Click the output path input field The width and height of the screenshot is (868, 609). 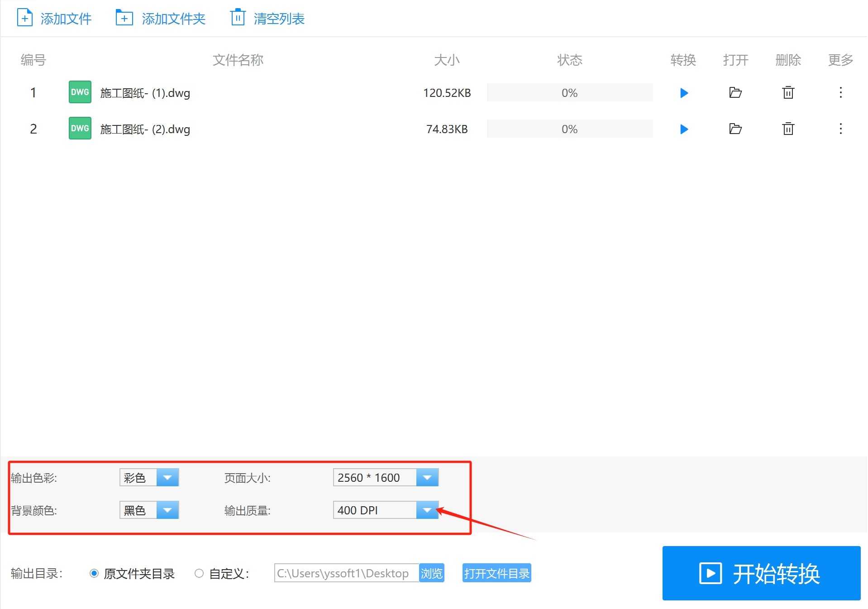pyautogui.click(x=346, y=574)
